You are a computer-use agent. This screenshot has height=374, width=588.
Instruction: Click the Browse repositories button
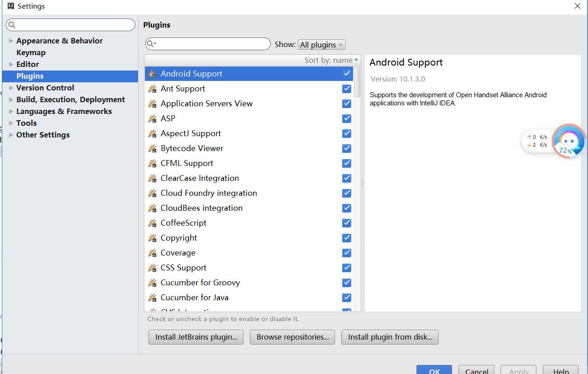click(x=292, y=337)
